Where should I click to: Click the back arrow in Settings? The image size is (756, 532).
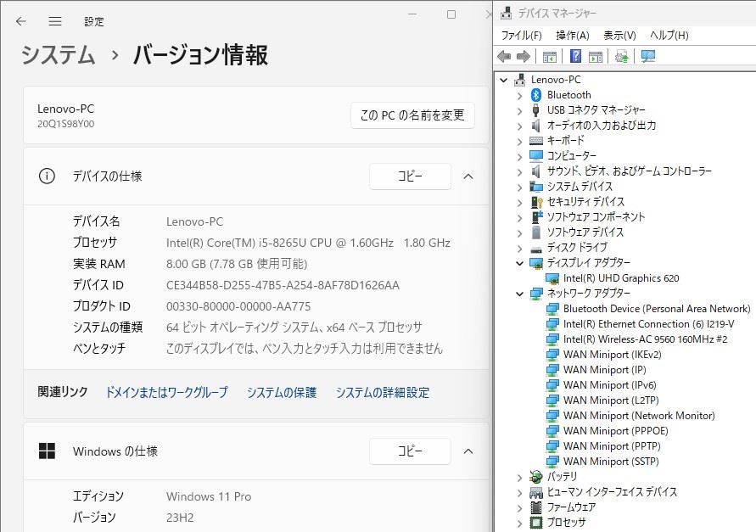(20, 21)
